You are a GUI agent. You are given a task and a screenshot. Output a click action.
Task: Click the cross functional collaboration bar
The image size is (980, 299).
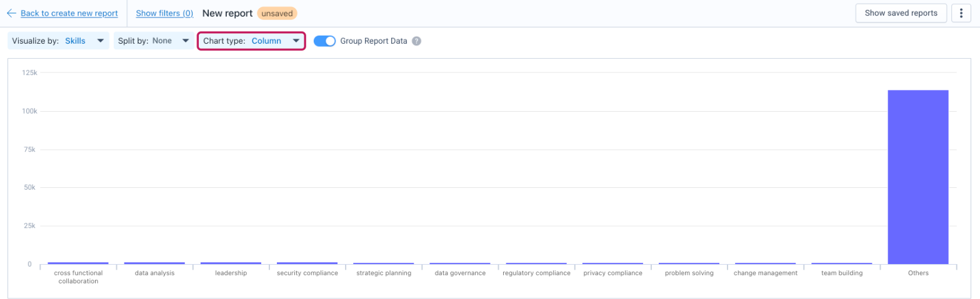[x=78, y=263]
